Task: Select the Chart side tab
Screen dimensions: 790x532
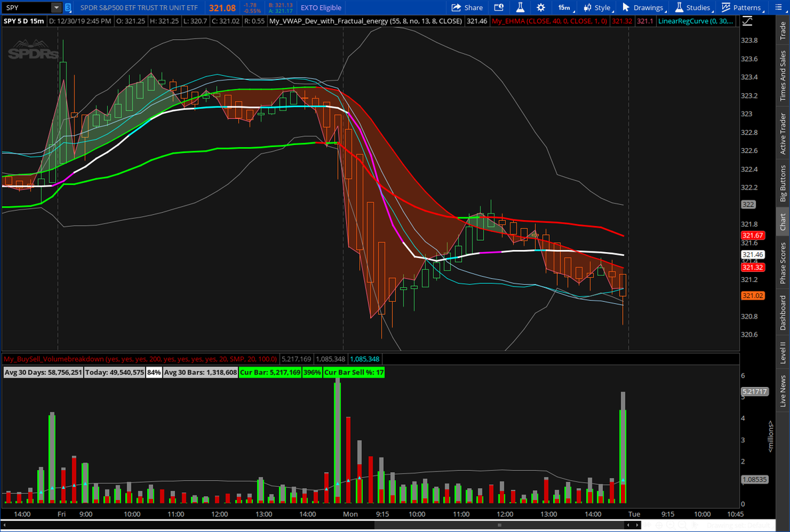Action: [783, 222]
